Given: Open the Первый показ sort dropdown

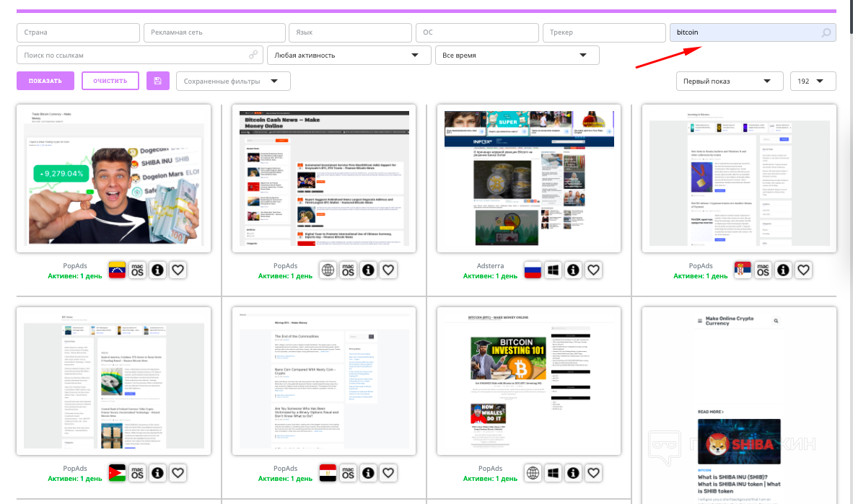Looking at the screenshot, I should (729, 81).
